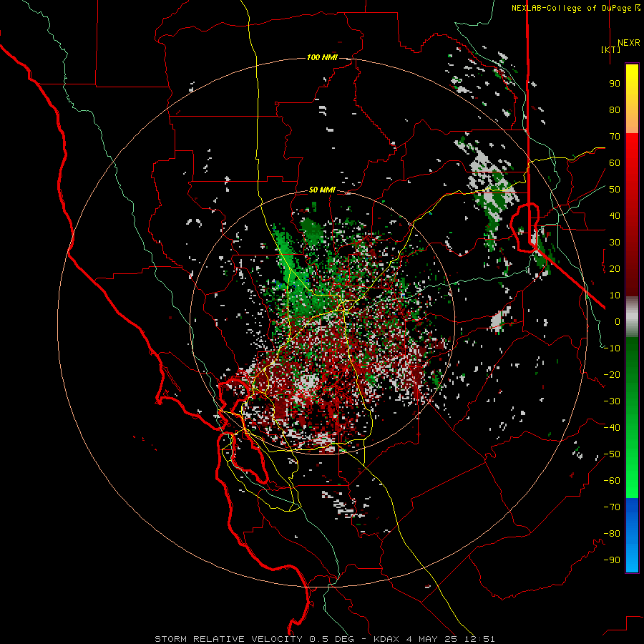
Task: Click the 30 value on the velocity legend
Action: point(615,243)
